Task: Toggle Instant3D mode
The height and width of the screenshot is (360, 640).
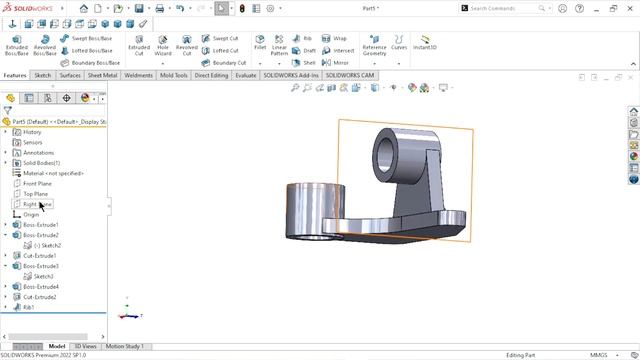Action: click(x=424, y=42)
